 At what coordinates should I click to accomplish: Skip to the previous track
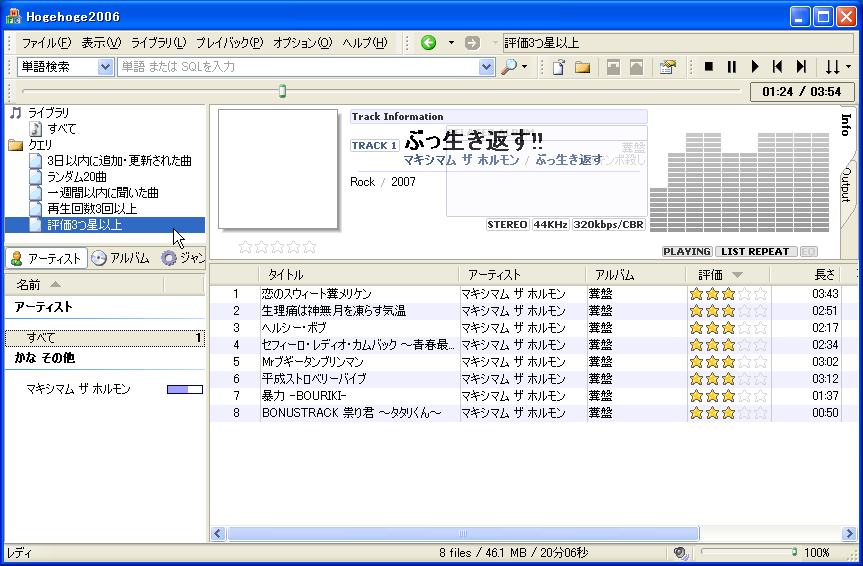[778, 67]
